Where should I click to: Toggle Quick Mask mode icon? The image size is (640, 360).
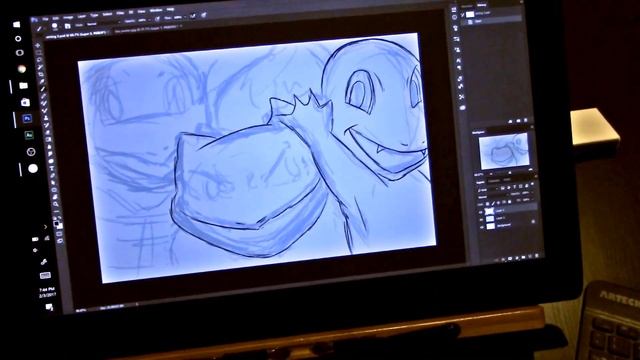(59, 233)
